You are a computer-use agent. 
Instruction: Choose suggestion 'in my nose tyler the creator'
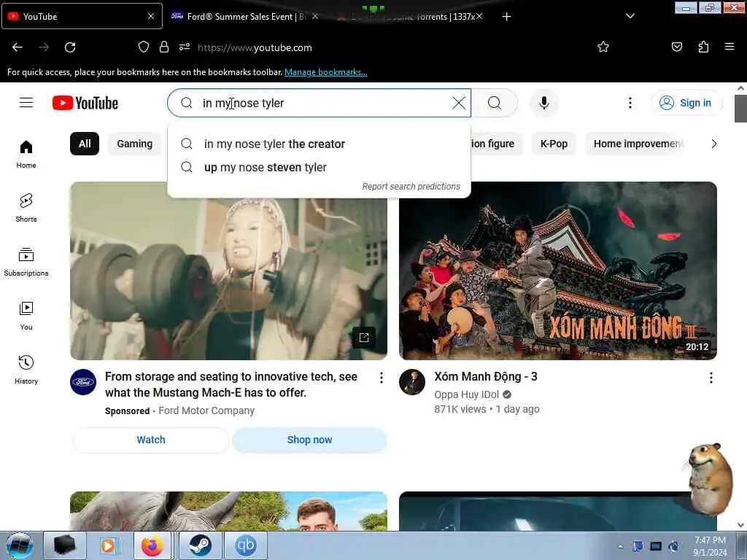320,144
